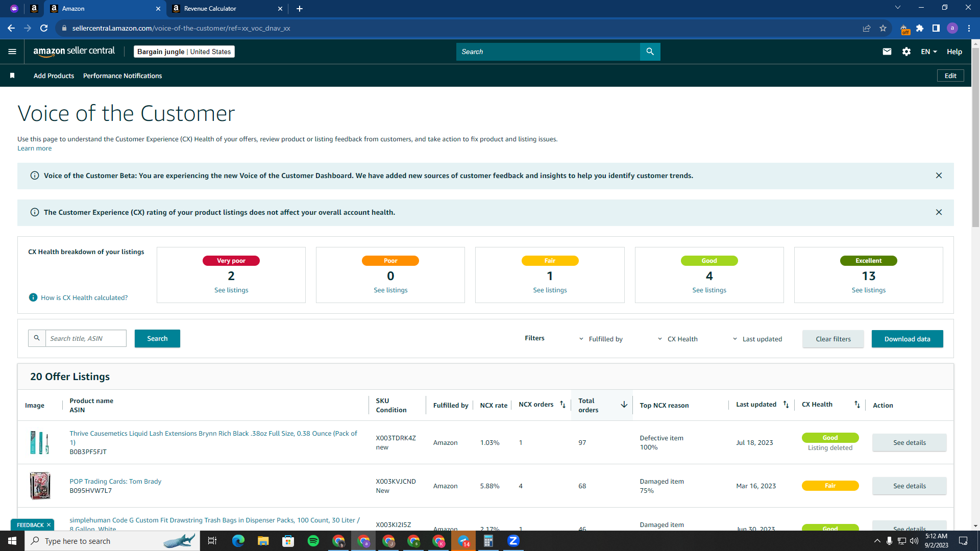Expand the Fulfilled by filter dropdown
Image resolution: width=980 pixels, height=551 pixels.
(x=601, y=339)
